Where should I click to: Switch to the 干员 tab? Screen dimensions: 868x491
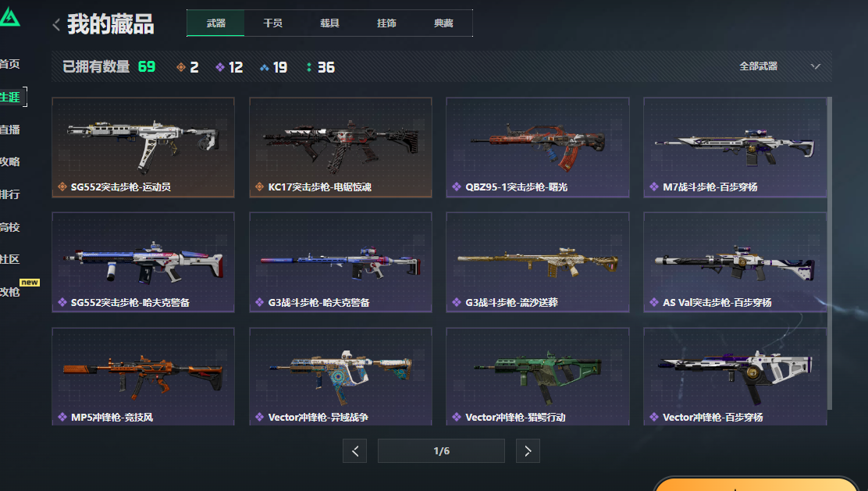(273, 23)
